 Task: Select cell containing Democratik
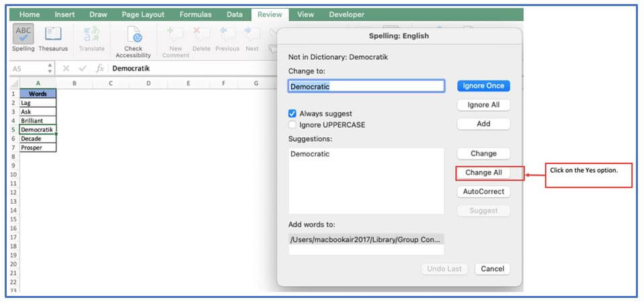point(38,130)
